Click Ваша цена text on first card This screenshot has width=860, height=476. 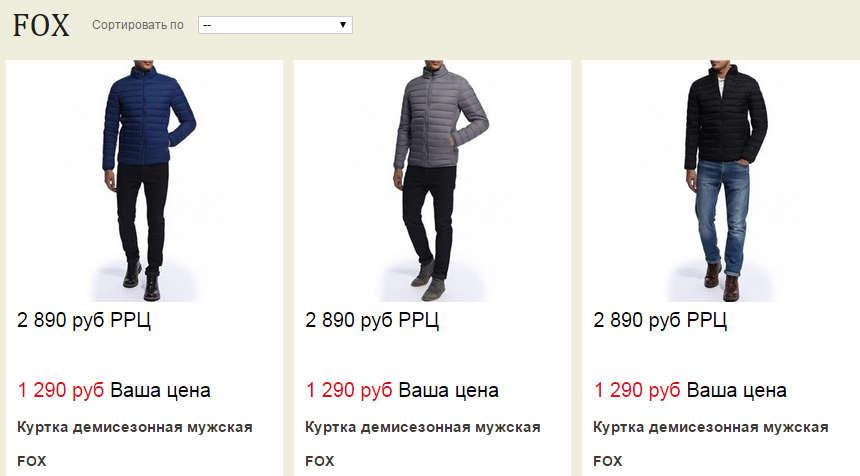click(160, 390)
